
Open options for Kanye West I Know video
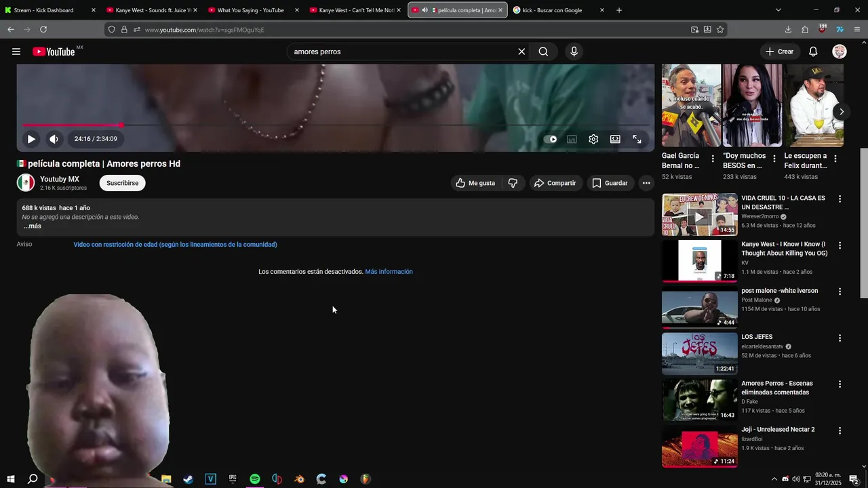[840, 245]
